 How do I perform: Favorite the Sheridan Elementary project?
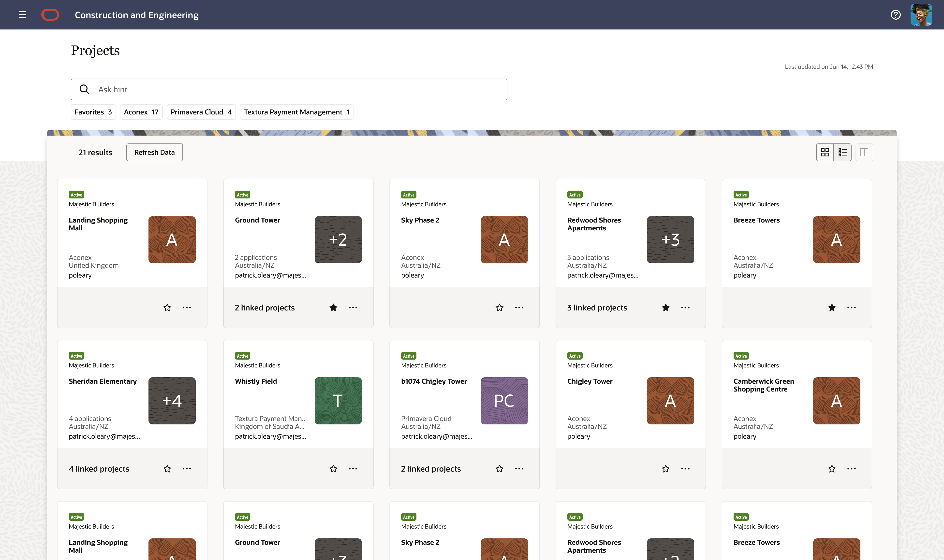pos(167,469)
